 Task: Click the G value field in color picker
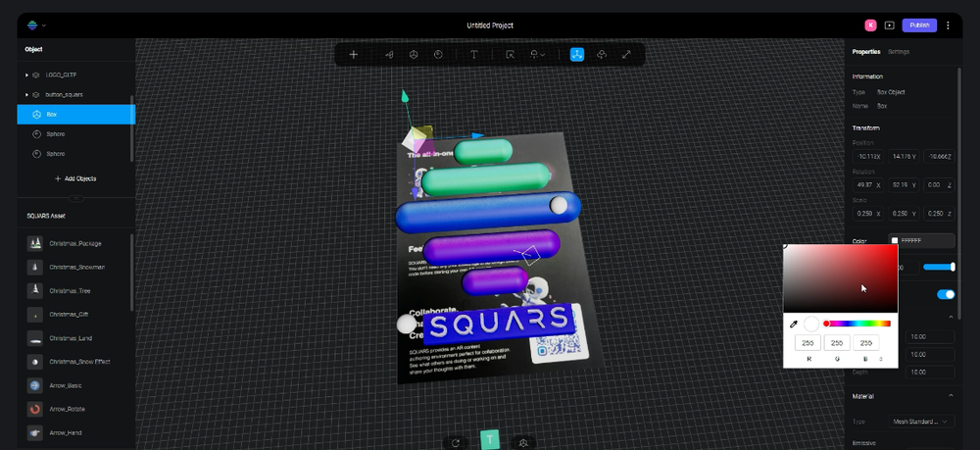[x=837, y=342]
